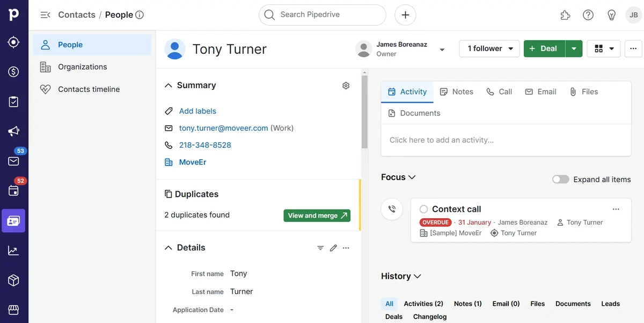
Task: Open the Deal button dropdown arrow
Action: click(x=574, y=48)
